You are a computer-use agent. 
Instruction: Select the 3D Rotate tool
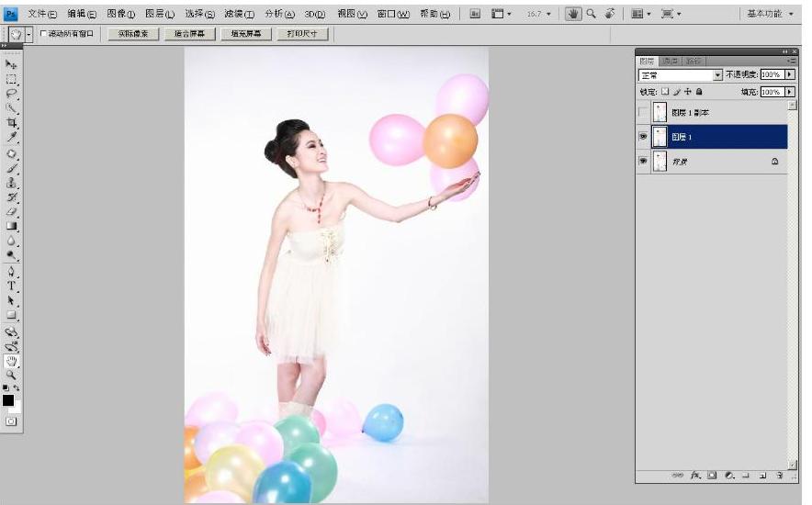pyautogui.click(x=11, y=332)
